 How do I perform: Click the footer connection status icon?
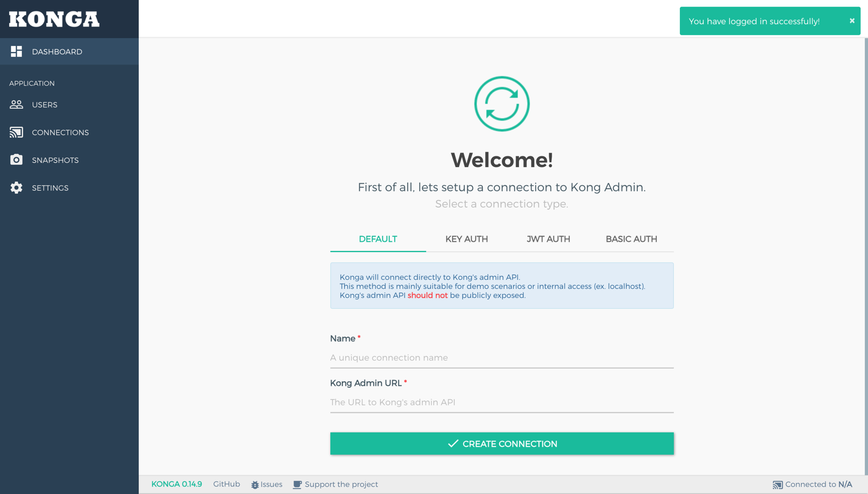pyautogui.click(x=778, y=485)
